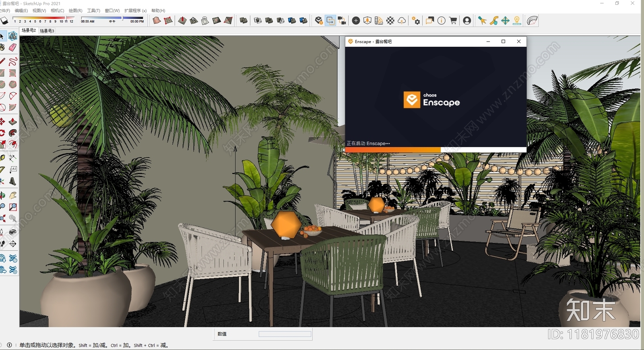The width and height of the screenshot is (644, 350).
Task: Open the 视图(V) menu
Action: 39,11
